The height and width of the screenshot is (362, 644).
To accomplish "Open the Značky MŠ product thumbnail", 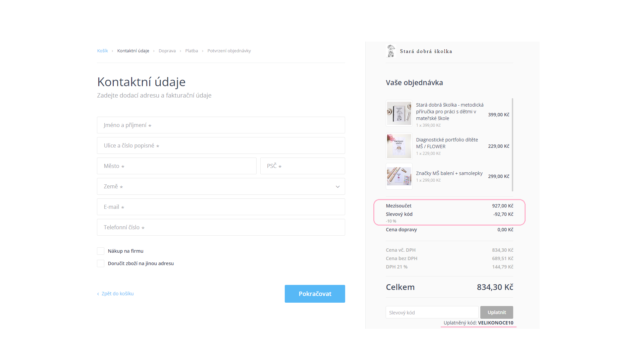I will point(399,176).
